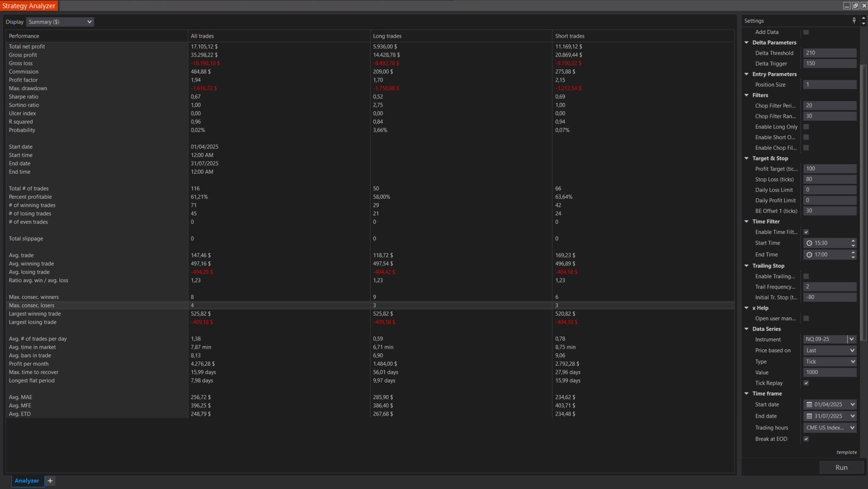Check the Open user manual checkbox
The image size is (868, 489).
[x=806, y=318]
